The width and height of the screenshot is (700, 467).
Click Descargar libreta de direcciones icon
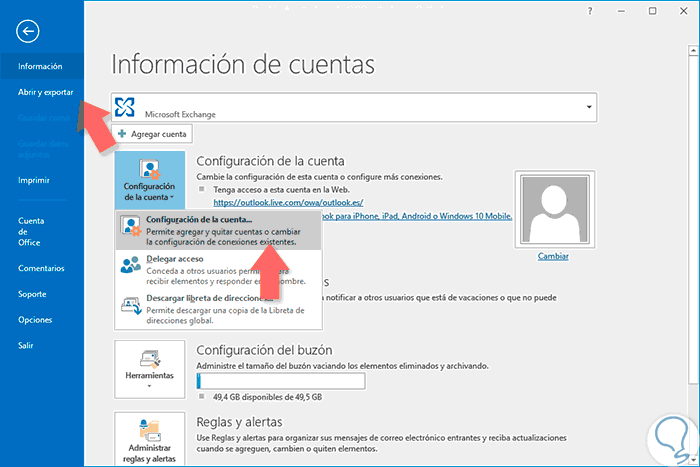pos(130,304)
